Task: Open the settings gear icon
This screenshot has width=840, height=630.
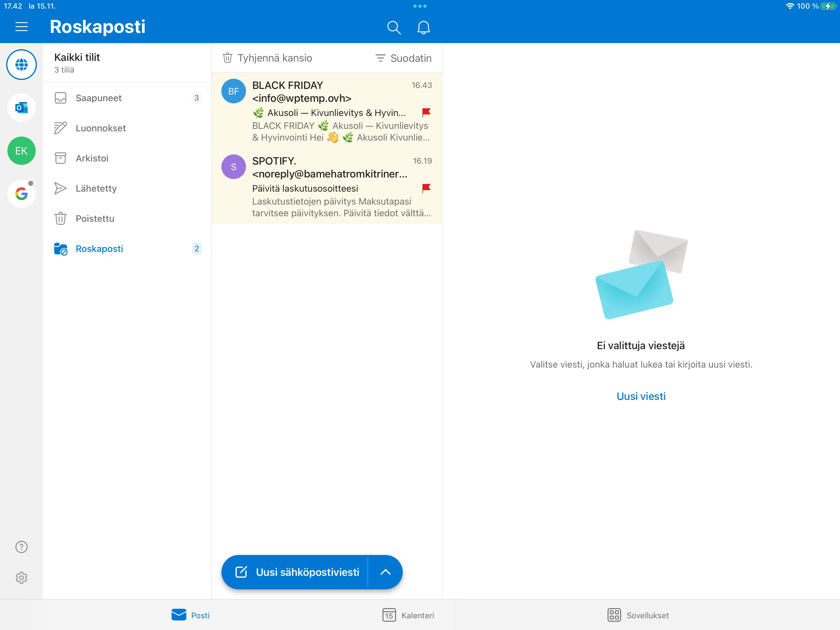Action: coord(21,578)
